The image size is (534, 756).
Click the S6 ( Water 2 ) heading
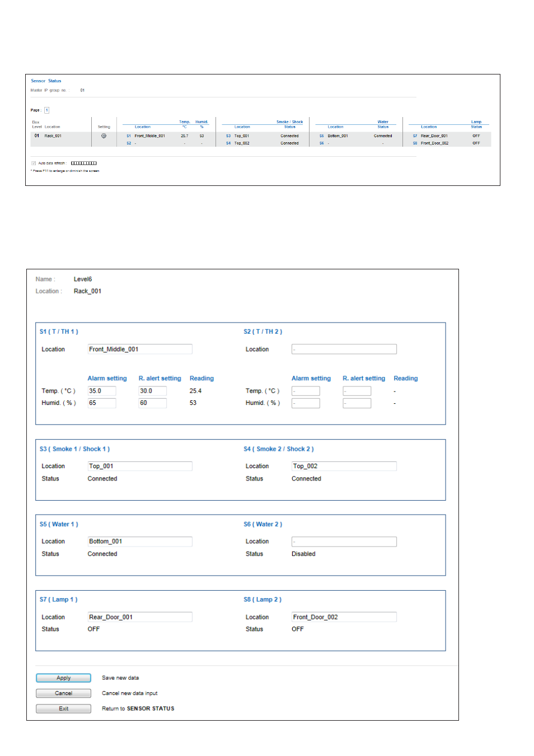(x=263, y=524)
